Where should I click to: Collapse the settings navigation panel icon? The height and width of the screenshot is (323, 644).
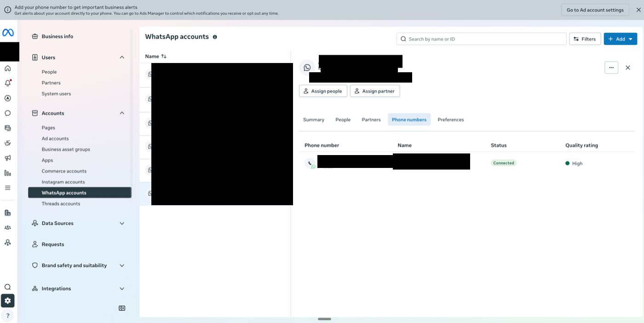click(x=122, y=308)
